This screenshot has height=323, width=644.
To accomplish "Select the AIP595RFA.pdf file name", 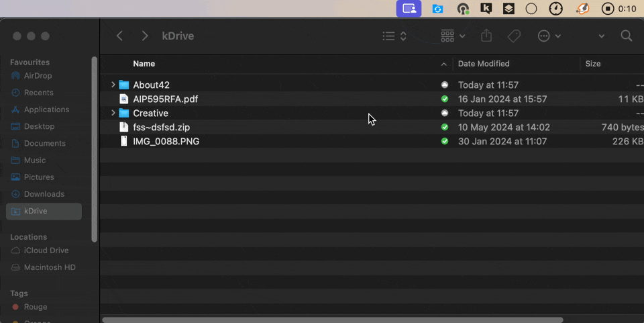I will [x=166, y=99].
